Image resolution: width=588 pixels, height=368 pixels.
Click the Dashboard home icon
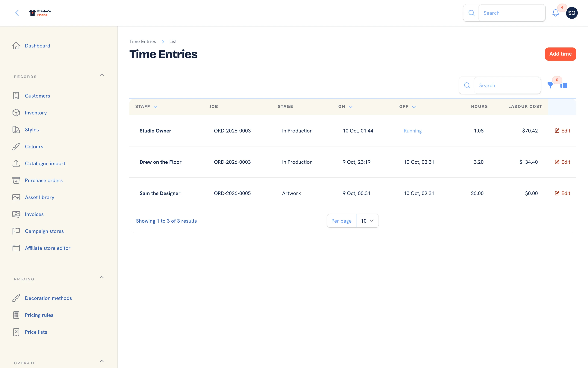click(16, 46)
